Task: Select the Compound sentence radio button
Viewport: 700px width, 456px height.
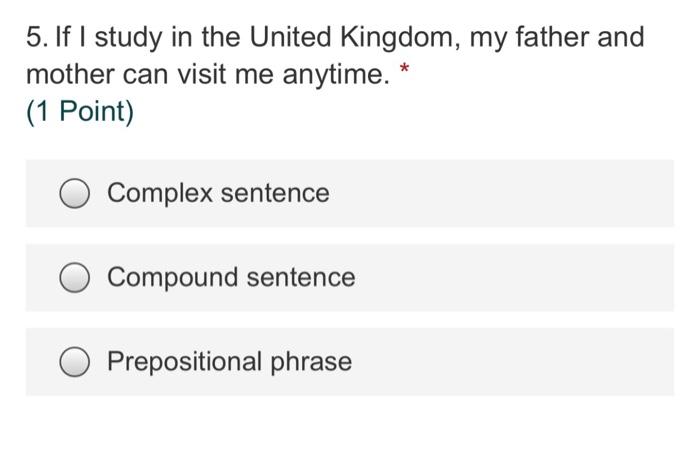Action: tap(74, 278)
